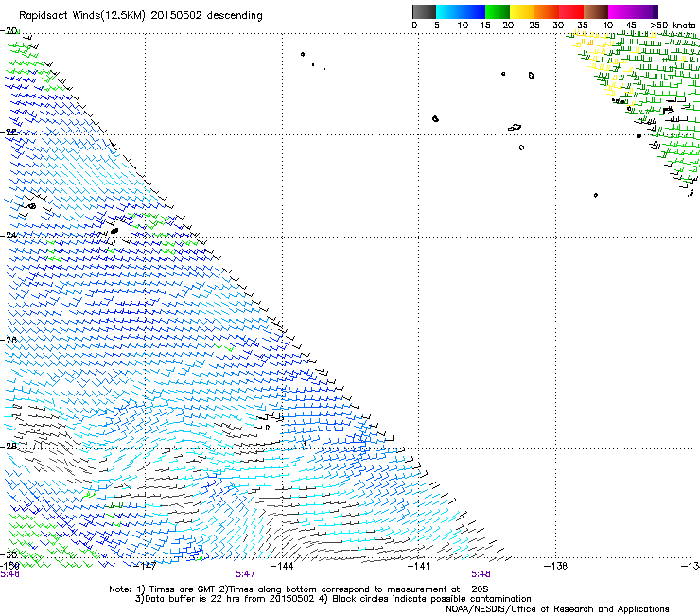Click the legend scale label '15'
The image size is (700, 615).
485,26
